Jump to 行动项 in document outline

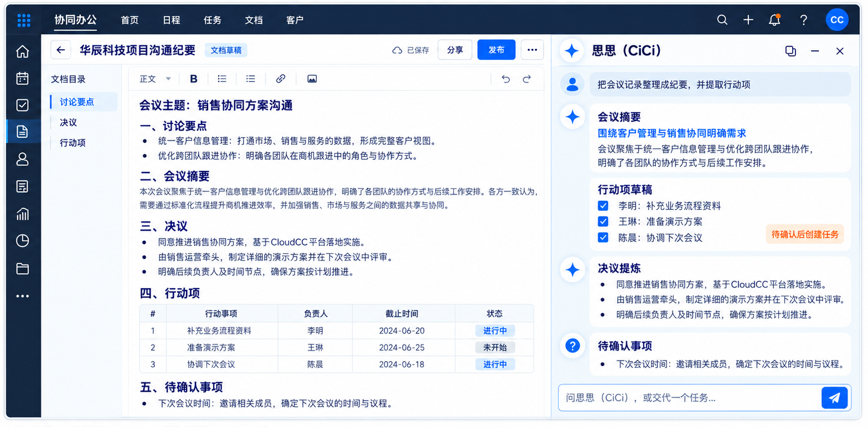(73, 143)
